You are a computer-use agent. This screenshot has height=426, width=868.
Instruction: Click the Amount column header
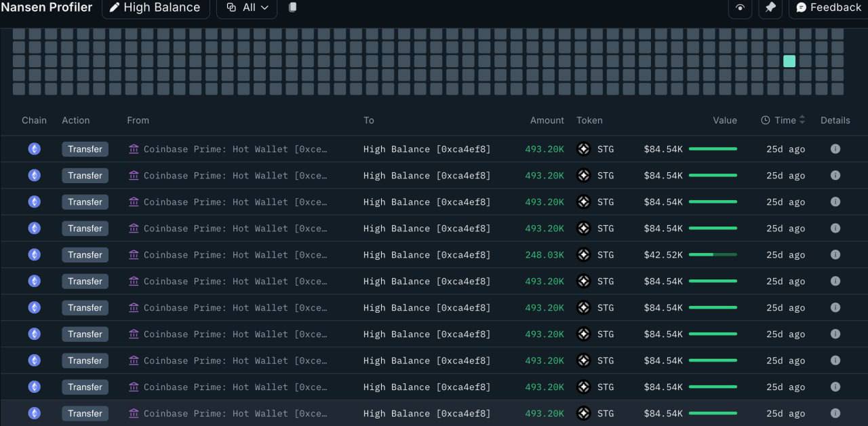tap(547, 120)
